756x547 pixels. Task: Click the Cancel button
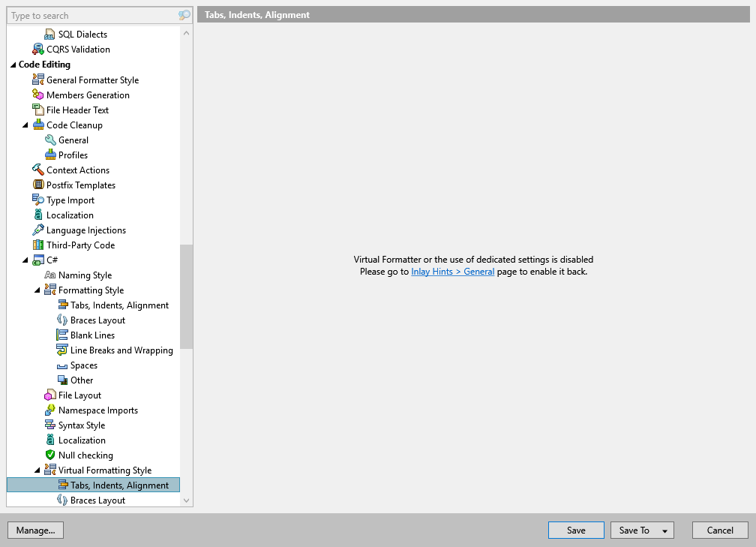[x=719, y=530]
